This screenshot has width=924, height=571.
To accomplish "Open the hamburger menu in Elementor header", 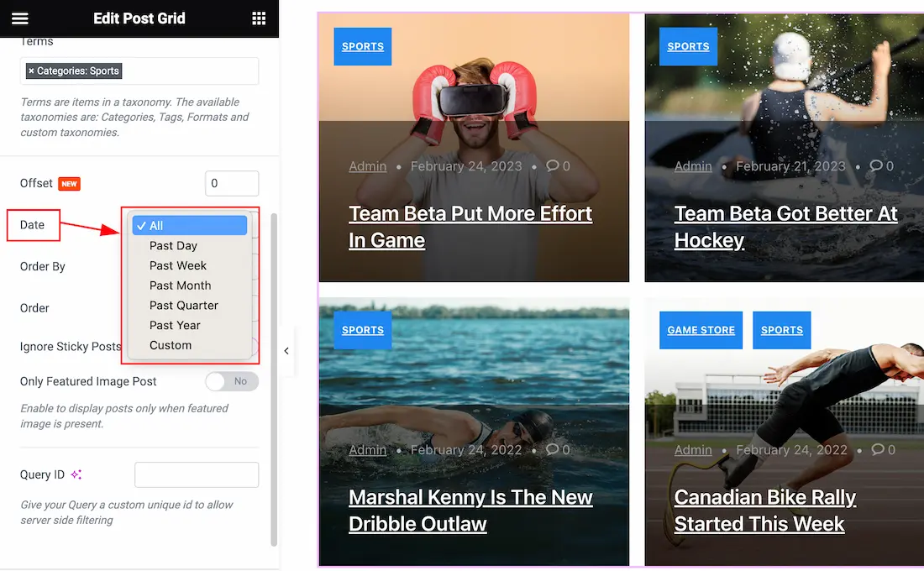I will [20, 18].
